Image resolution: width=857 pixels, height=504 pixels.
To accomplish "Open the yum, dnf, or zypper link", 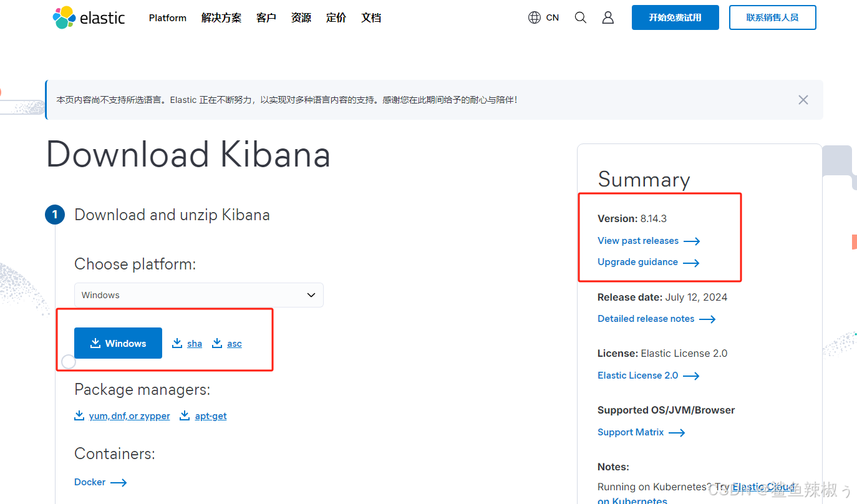I will (x=122, y=416).
